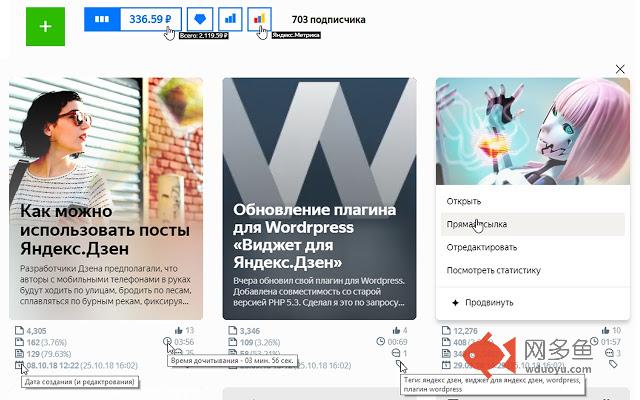This screenshot has height=400, width=640.
Task: Click the clock icon beside 01:57
Action: coord(594,341)
